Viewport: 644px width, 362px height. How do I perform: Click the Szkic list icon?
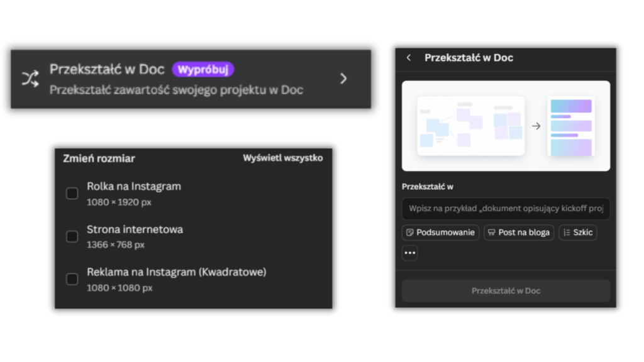point(567,233)
